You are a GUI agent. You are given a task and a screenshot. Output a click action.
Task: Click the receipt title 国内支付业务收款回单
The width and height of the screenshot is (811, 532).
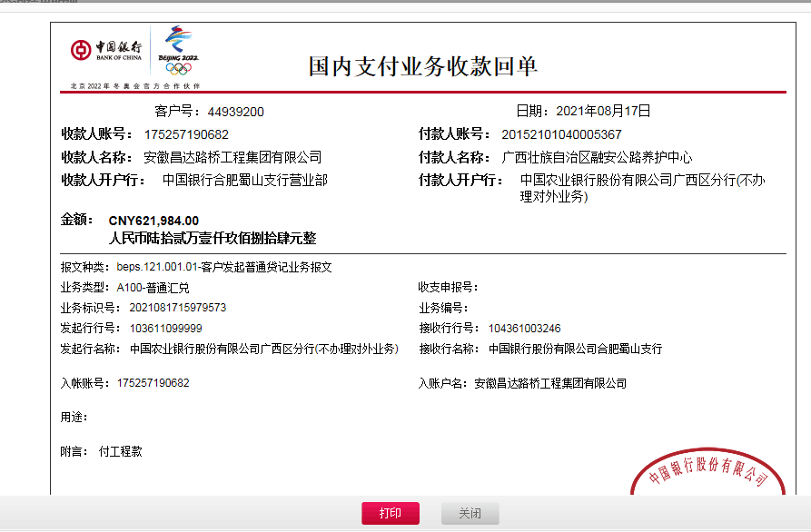(x=423, y=65)
